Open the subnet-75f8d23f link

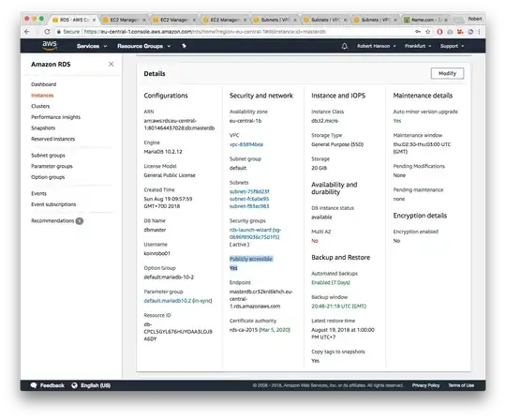(249, 191)
